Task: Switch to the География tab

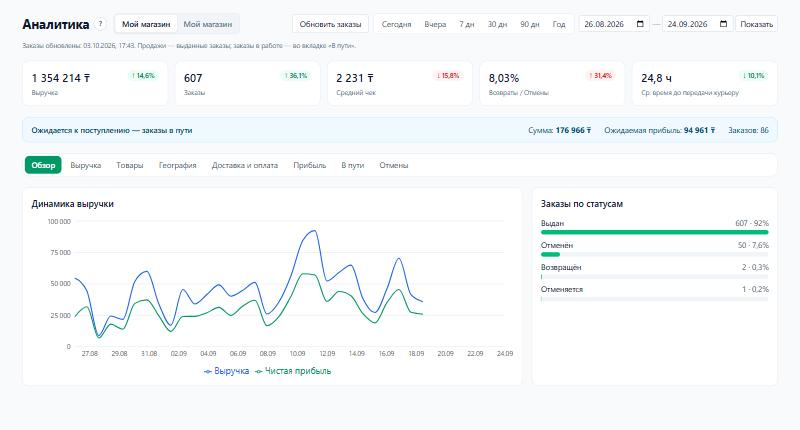Action: (178, 165)
